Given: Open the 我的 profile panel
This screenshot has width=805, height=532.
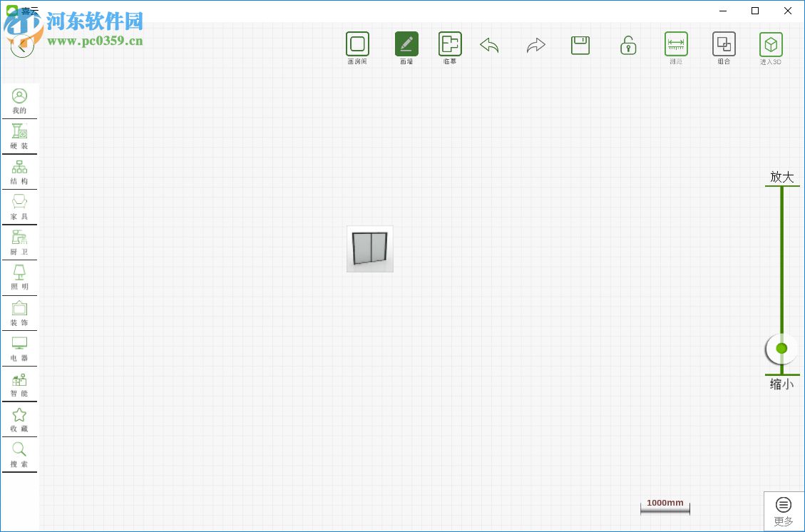Looking at the screenshot, I should (x=19, y=101).
